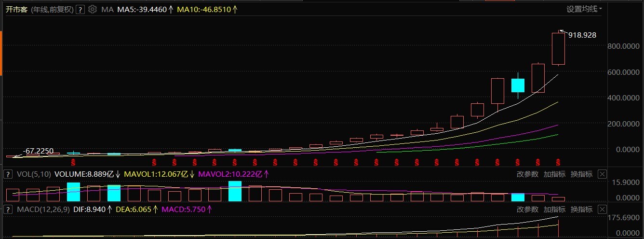Click 加指标 in the MACD panel
The height and width of the screenshot is (239, 644).
(554, 210)
